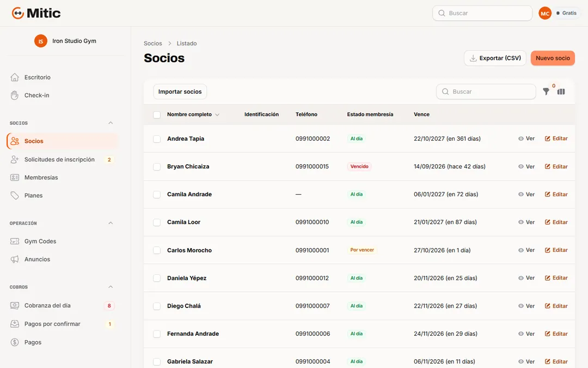This screenshot has height=368, width=588.
Task: Collapse the OPERACIÓN sidebar section
Action: click(x=111, y=223)
